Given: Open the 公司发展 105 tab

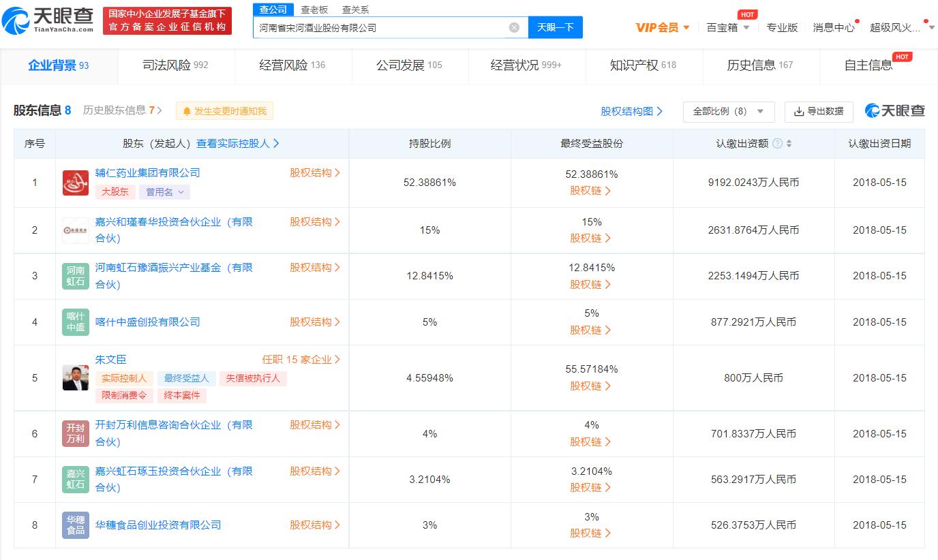Looking at the screenshot, I should coord(410,65).
